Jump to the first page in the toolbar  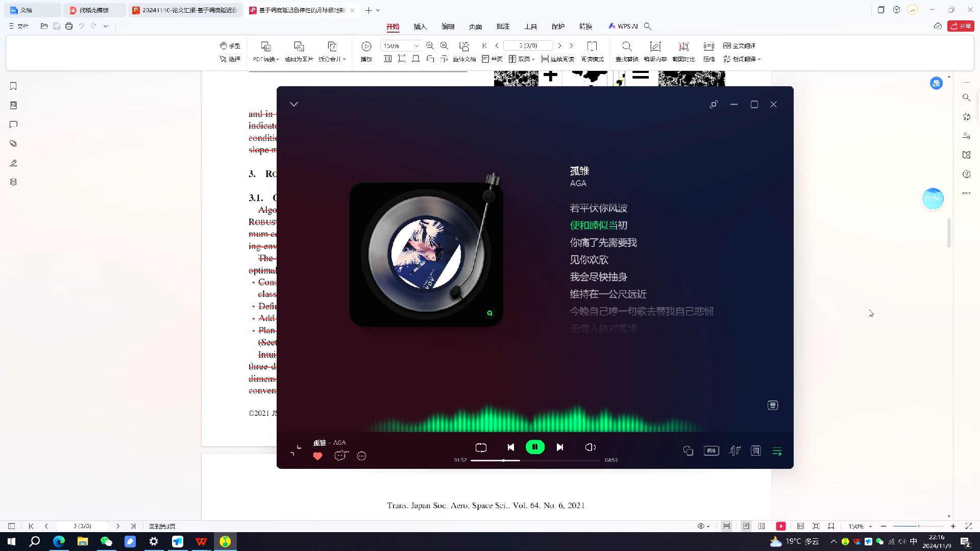click(x=485, y=46)
